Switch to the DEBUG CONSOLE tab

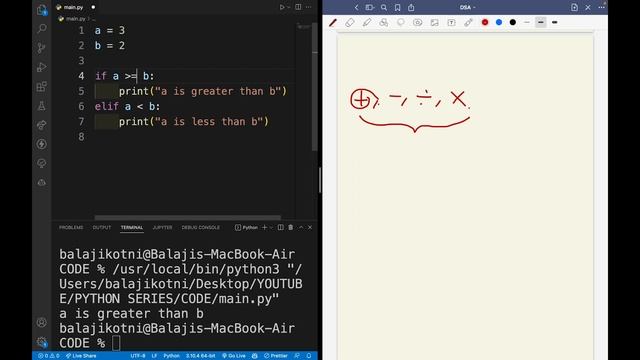coord(201,227)
